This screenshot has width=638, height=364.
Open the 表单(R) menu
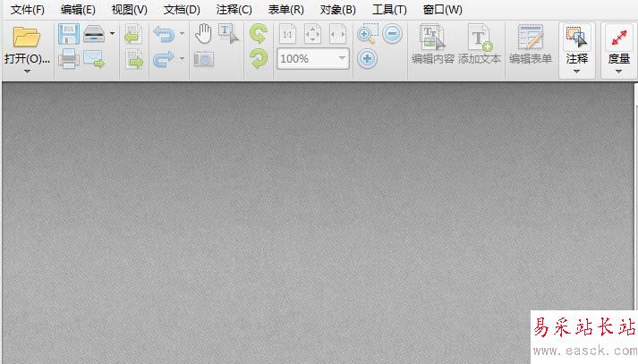[x=285, y=9]
